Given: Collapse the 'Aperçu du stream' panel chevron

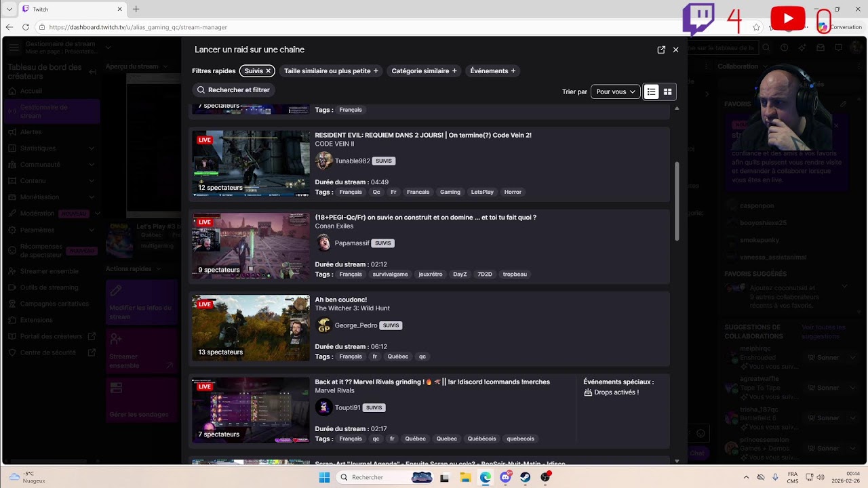Looking at the screenshot, I should click(x=165, y=66).
